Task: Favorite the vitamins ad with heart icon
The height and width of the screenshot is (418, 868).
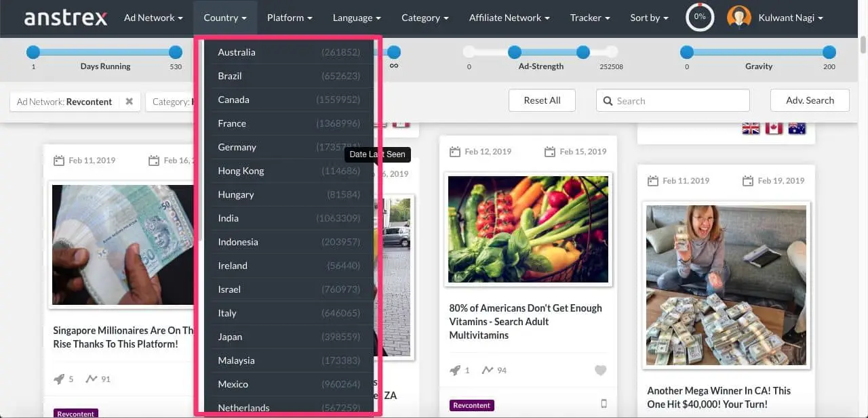Action: [x=600, y=371]
